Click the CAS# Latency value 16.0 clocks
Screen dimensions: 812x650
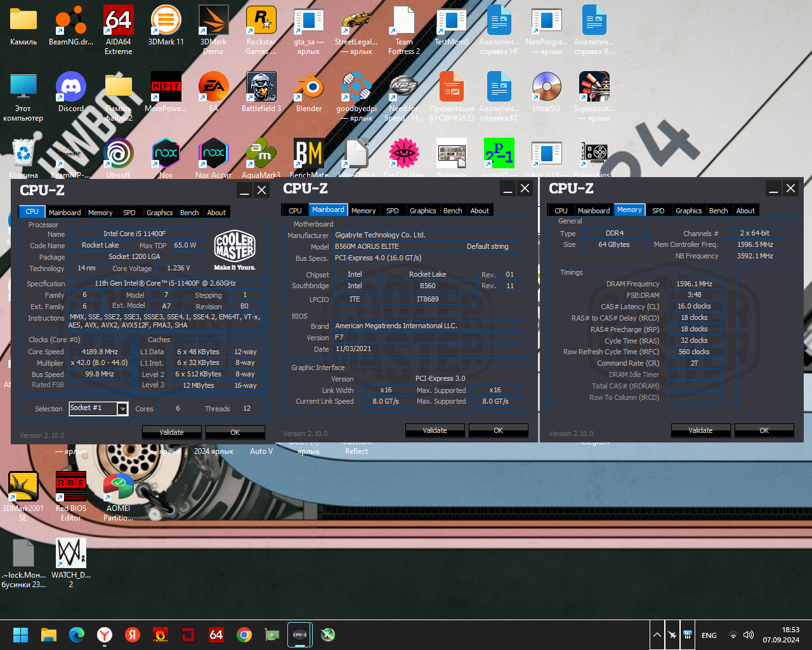point(694,306)
